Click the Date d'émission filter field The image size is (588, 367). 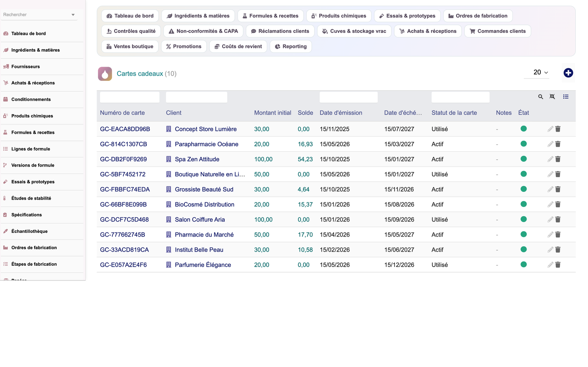pyautogui.click(x=349, y=97)
